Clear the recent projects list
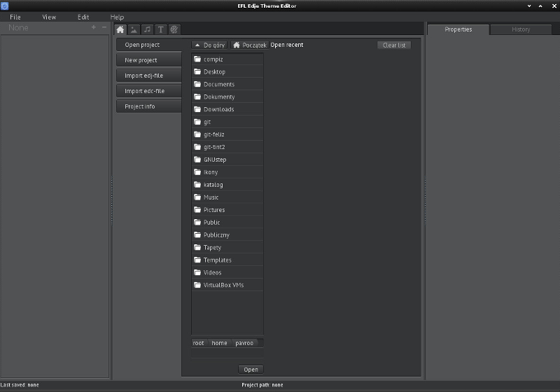 (x=394, y=45)
